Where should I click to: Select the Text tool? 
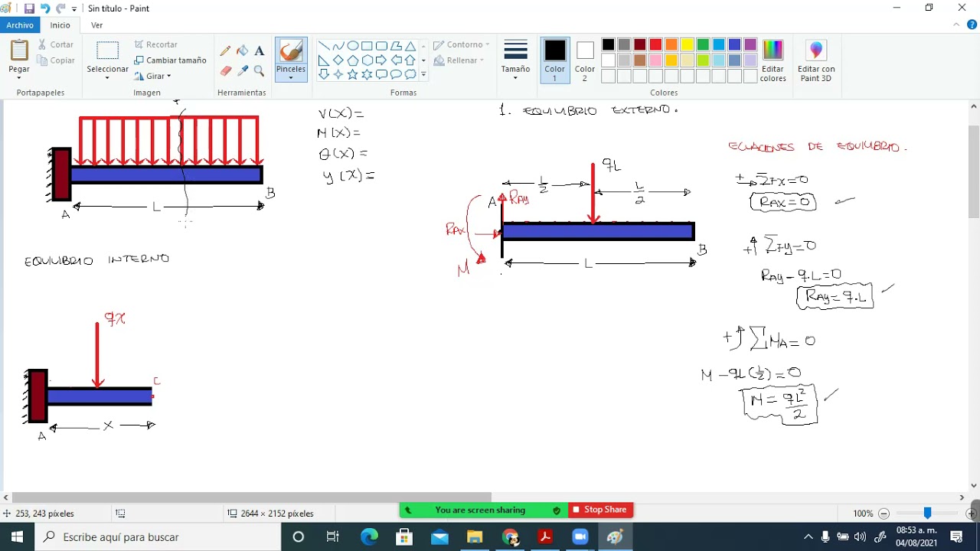coord(259,51)
